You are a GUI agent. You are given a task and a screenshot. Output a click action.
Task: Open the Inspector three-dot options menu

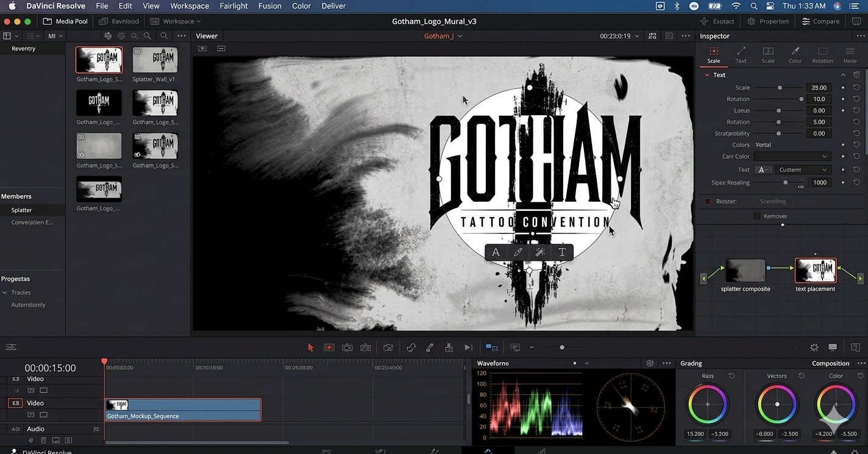[860, 36]
